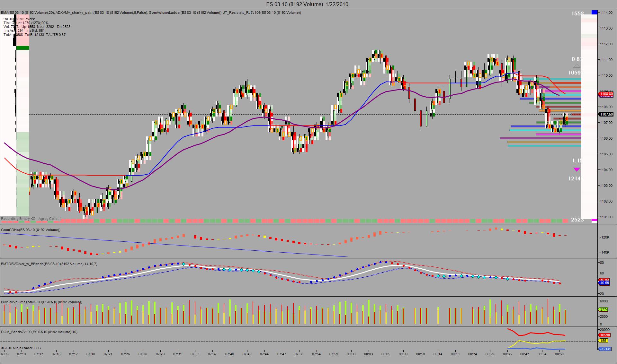This screenshot has width=617, height=364.
Task: Click the small magenta marker near 1101.00
Action: pyautogui.click(x=595, y=220)
